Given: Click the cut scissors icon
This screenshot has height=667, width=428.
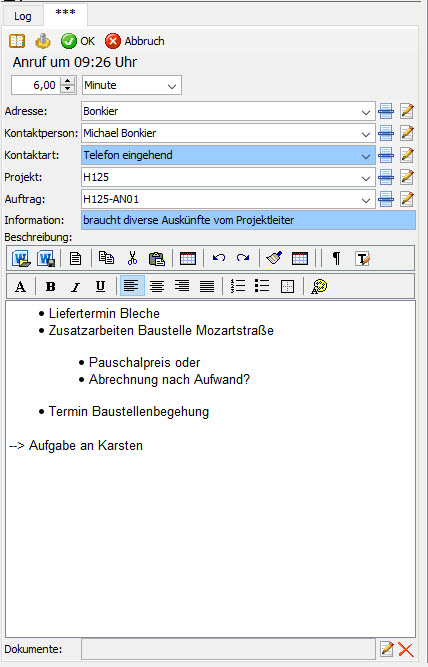Looking at the screenshot, I should 132,258.
